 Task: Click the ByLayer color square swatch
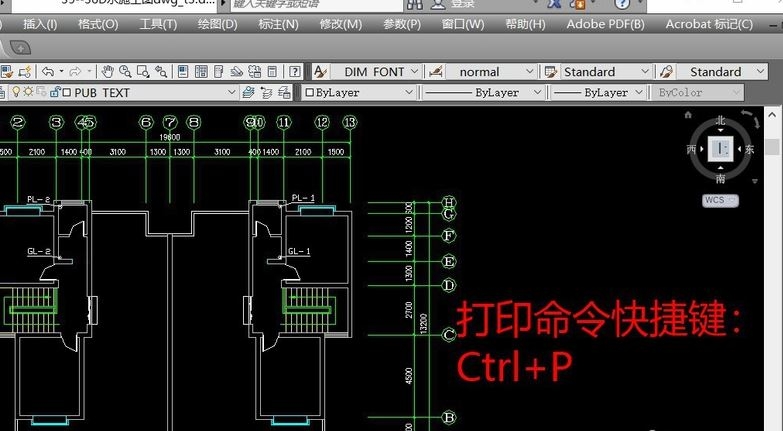click(309, 92)
